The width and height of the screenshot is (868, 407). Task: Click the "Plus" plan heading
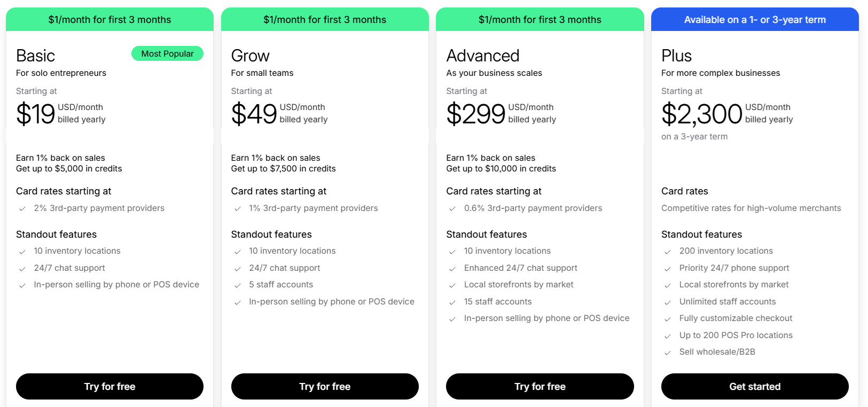tap(676, 55)
